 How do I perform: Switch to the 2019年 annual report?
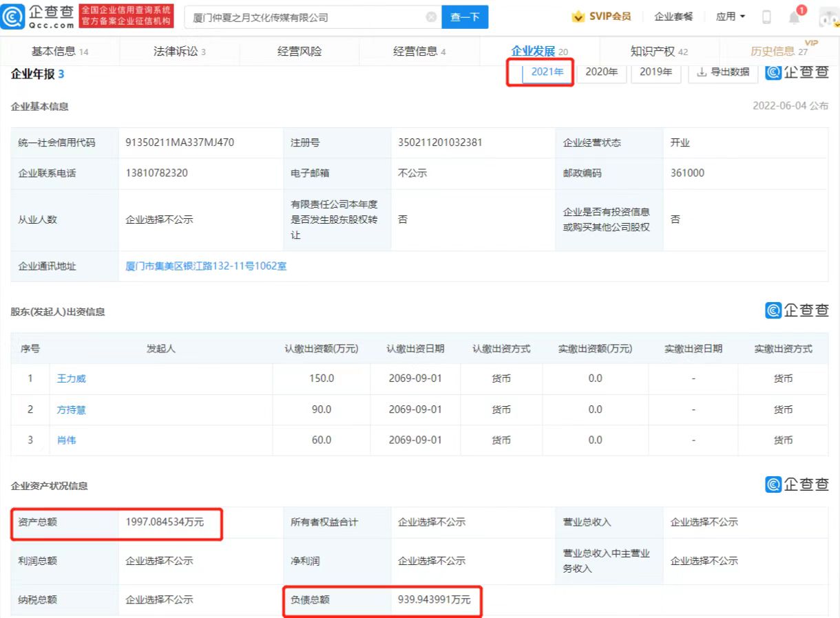click(655, 72)
